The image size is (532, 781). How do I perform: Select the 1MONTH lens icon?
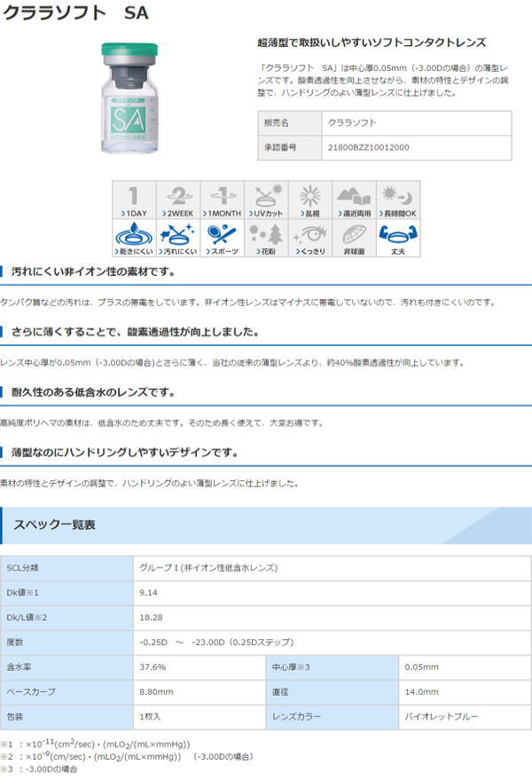click(222, 201)
